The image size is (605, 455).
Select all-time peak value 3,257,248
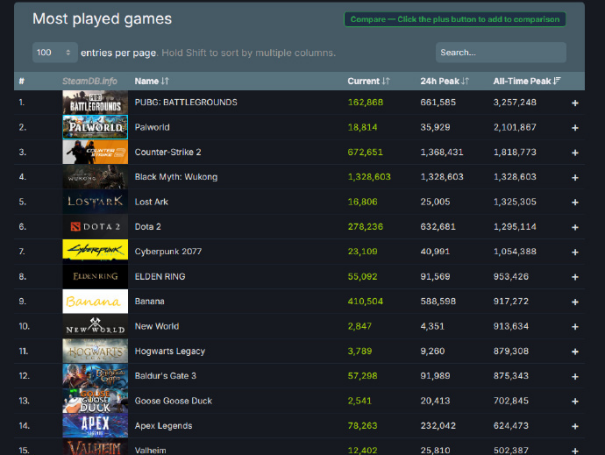coord(515,102)
